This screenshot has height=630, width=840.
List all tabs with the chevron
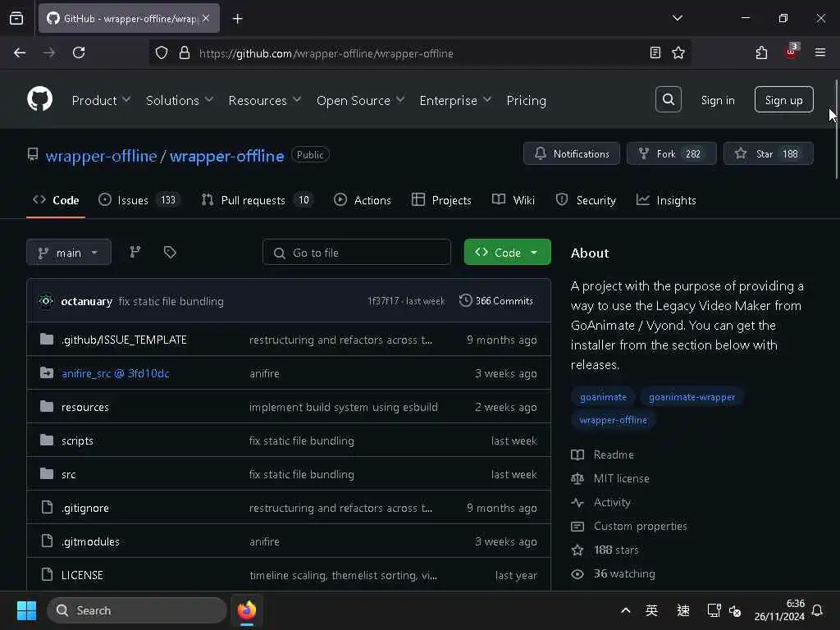pyautogui.click(x=677, y=18)
